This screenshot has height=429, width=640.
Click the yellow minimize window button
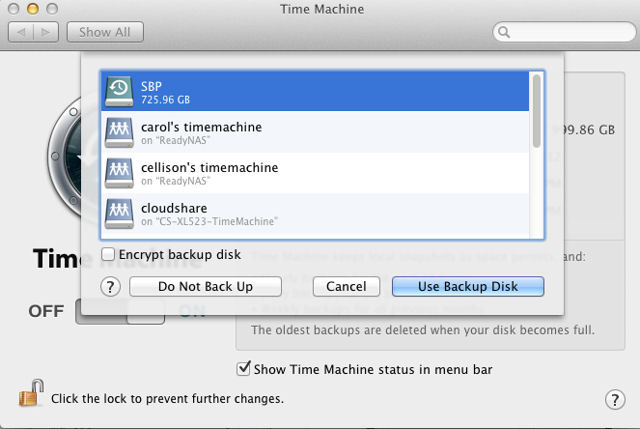33,9
